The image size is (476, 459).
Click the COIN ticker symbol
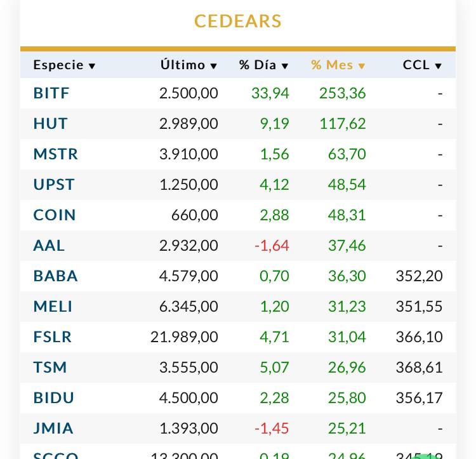point(55,215)
